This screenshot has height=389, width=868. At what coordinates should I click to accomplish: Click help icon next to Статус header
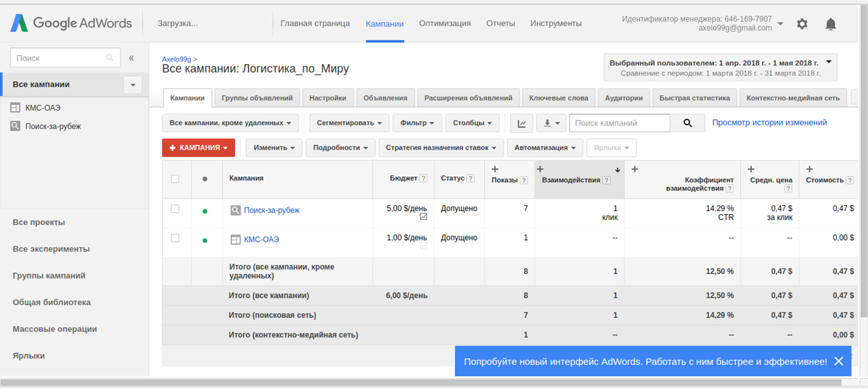click(x=470, y=178)
